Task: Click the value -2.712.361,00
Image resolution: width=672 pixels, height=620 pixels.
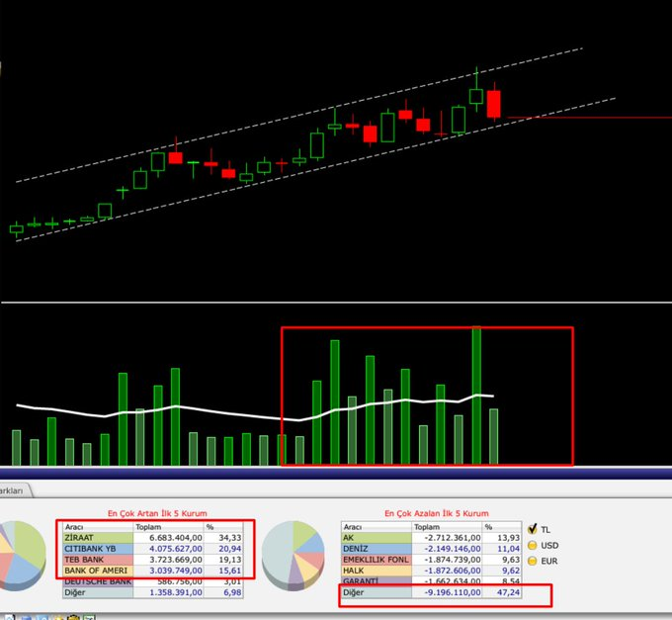Action: (x=453, y=538)
